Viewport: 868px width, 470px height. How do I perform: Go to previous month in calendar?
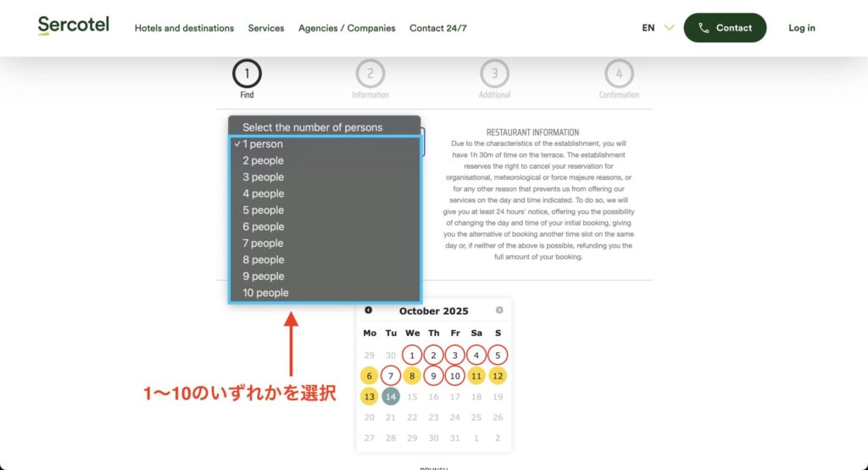368,311
